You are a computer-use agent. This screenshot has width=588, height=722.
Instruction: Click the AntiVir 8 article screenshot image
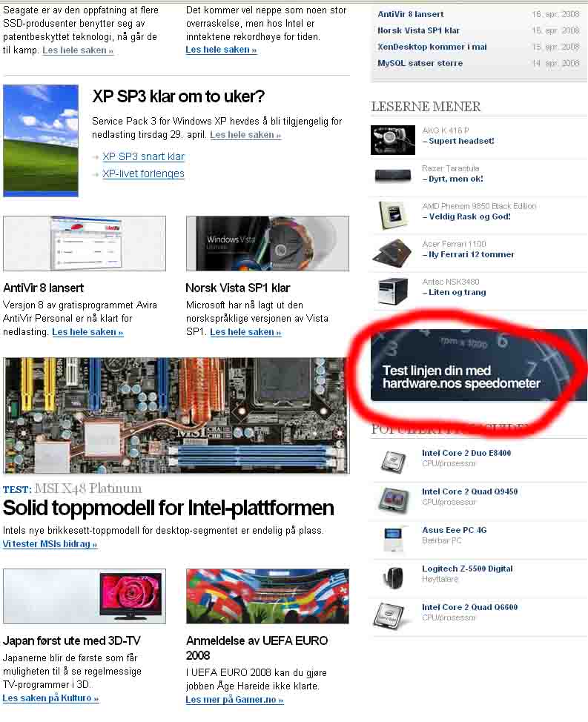pyautogui.click(x=85, y=244)
